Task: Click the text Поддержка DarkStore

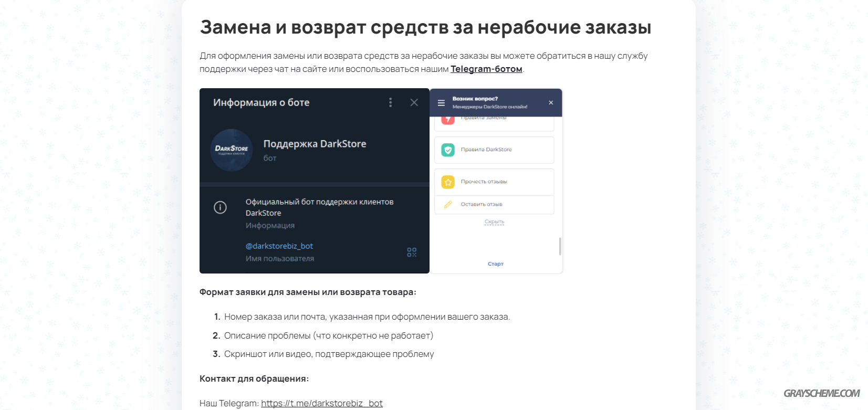Action: pos(315,144)
